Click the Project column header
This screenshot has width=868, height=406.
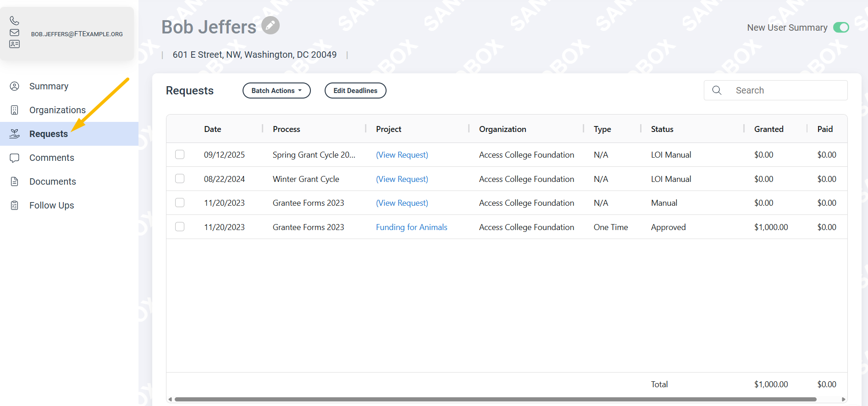389,129
